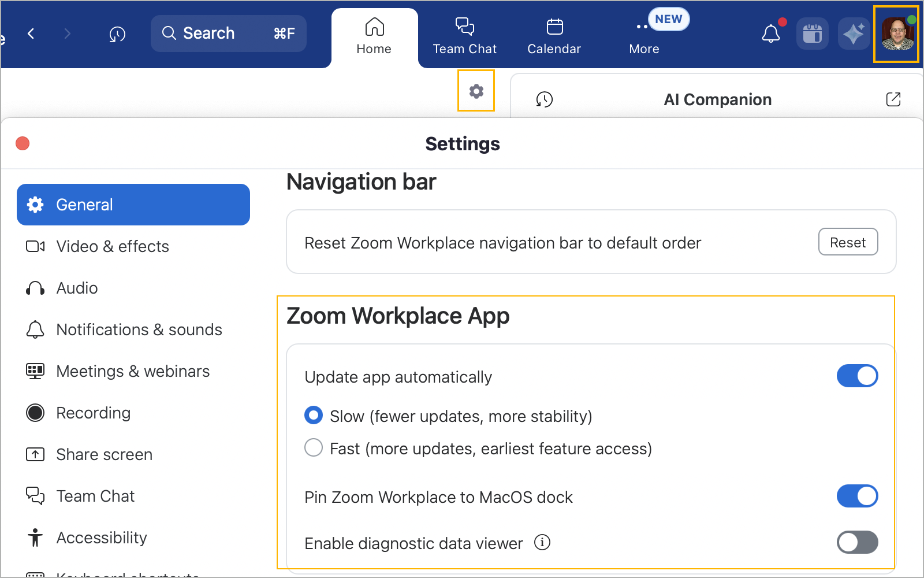Reset navigation bar to default order
924x578 pixels.
click(848, 242)
